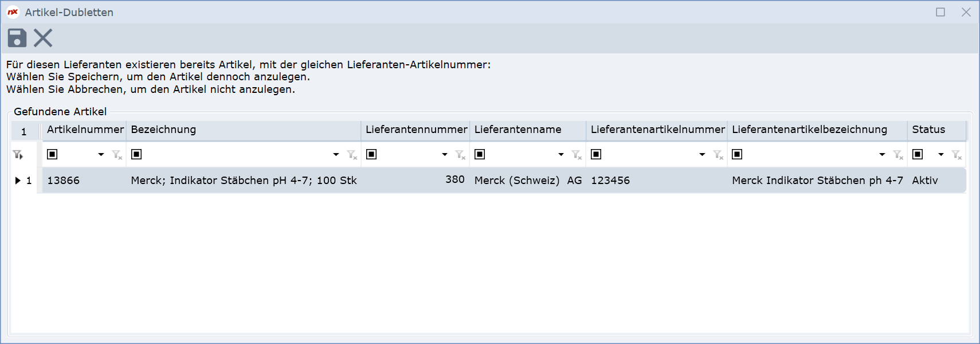Open Lieferantenname filter dropdown arrow

(x=561, y=154)
